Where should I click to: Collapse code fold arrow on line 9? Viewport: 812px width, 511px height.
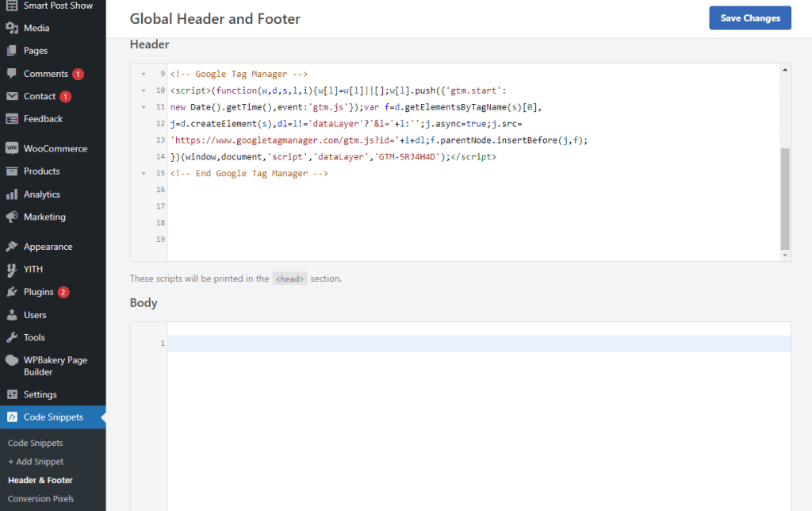pyautogui.click(x=144, y=74)
